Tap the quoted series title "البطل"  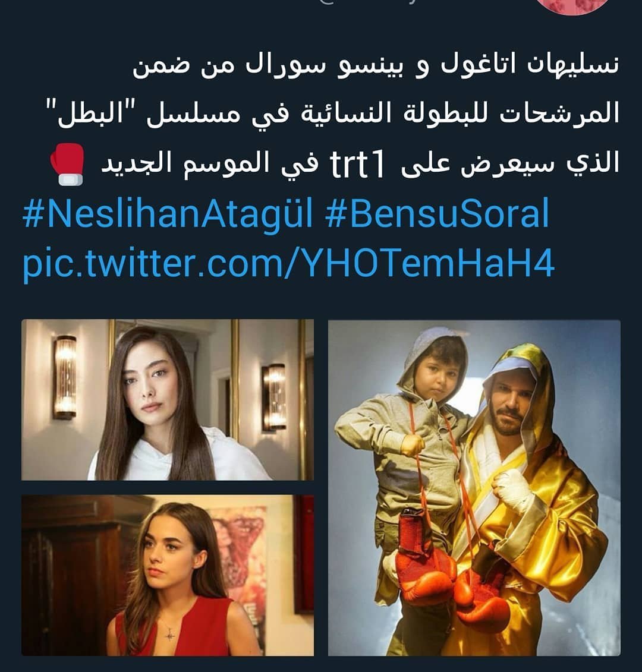pos(93,113)
